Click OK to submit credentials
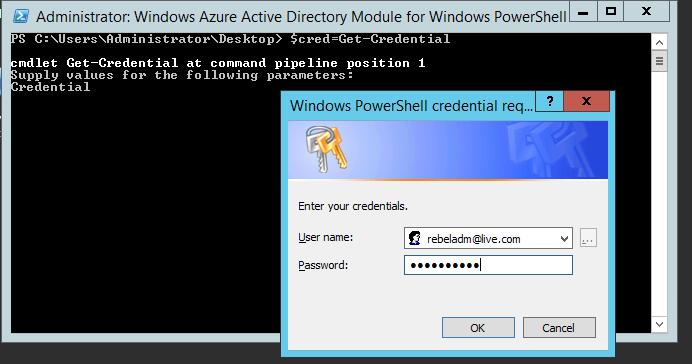Screen dimensions: 692x364 pos(478,328)
